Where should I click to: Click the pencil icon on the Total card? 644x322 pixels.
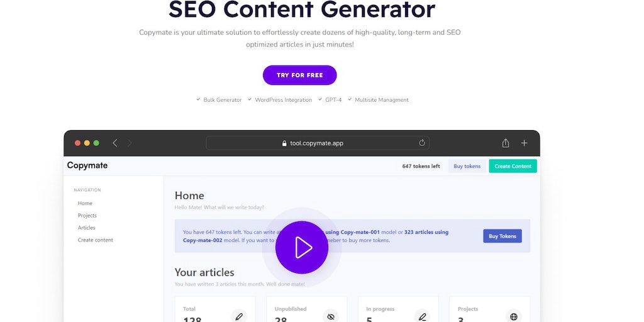239,316
